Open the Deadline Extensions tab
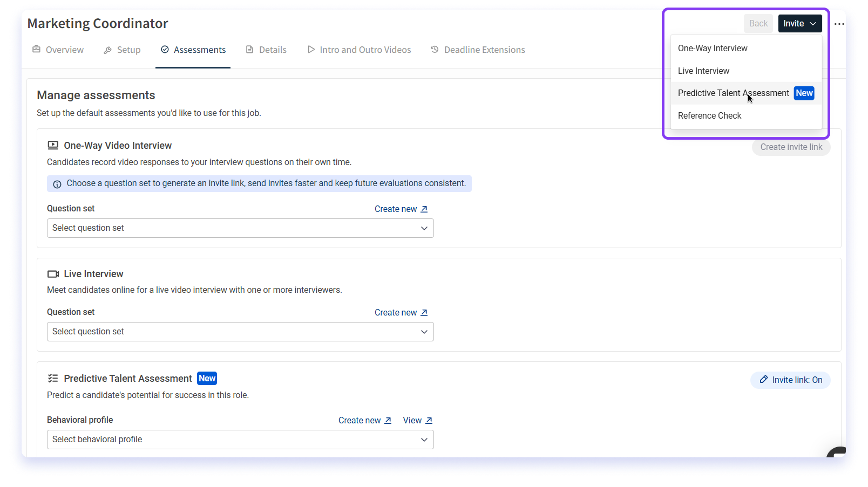 pyautogui.click(x=478, y=50)
